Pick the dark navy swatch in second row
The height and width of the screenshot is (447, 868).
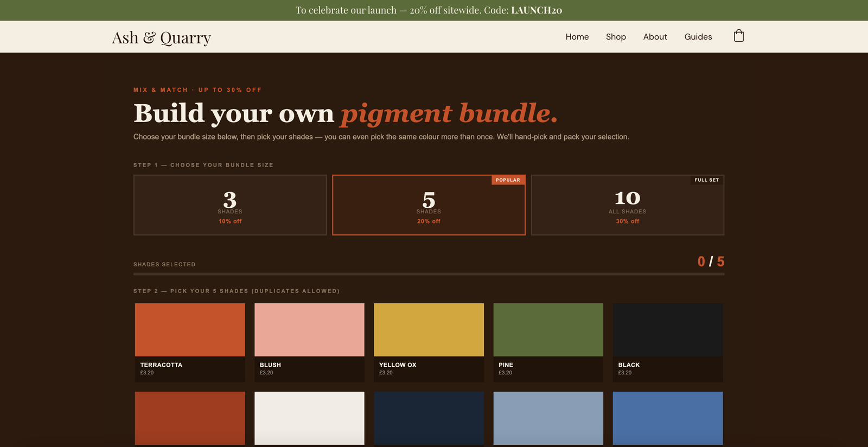(x=429, y=418)
